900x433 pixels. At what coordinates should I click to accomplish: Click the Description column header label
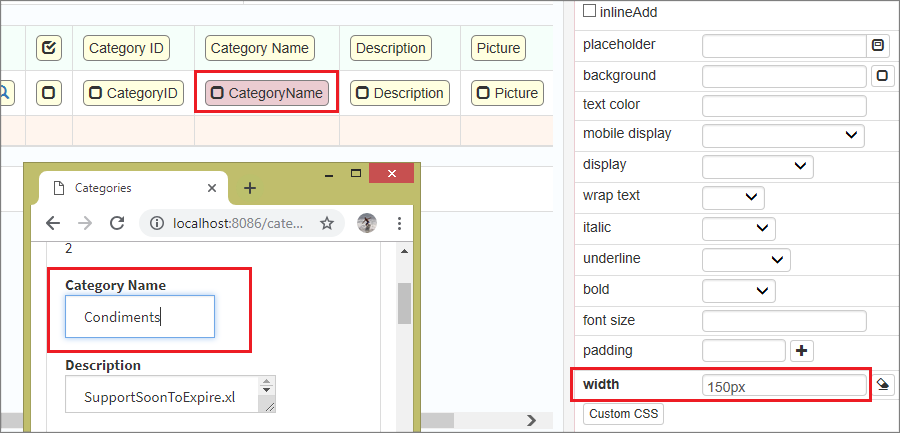(391, 48)
